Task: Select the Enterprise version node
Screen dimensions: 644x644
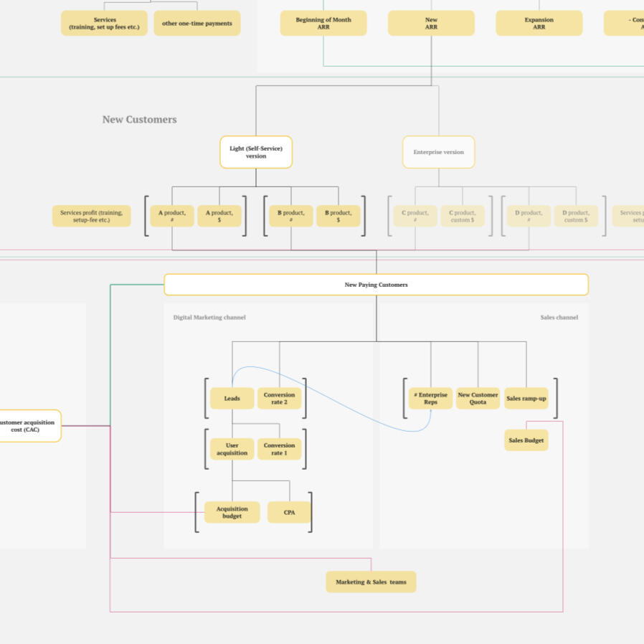Action: click(x=438, y=152)
